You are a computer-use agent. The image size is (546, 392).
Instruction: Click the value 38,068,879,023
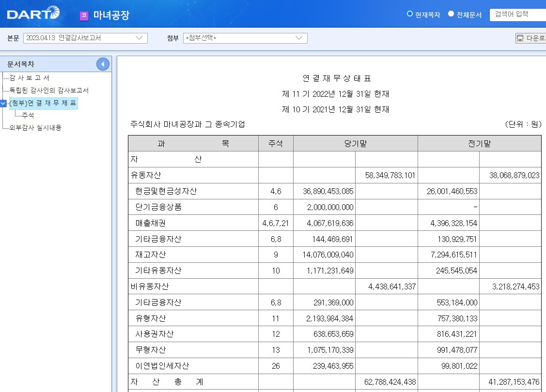click(515, 175)
